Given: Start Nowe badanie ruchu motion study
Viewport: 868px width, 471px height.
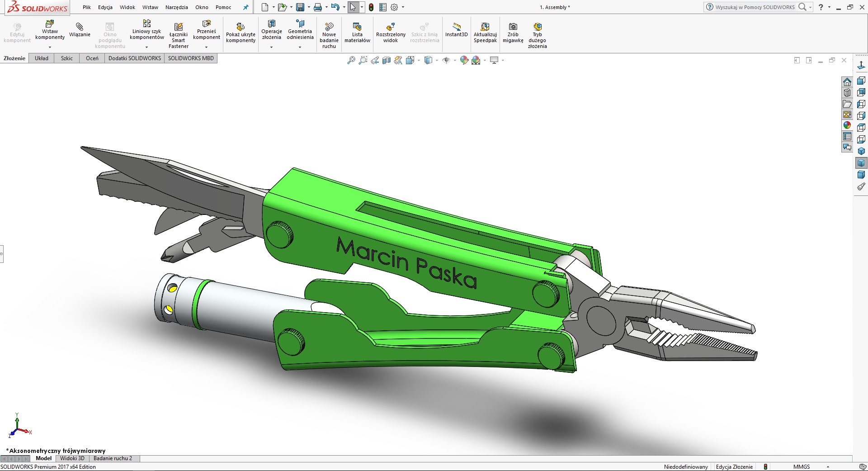Looking at the screenshot, I should tap(329, 35).
